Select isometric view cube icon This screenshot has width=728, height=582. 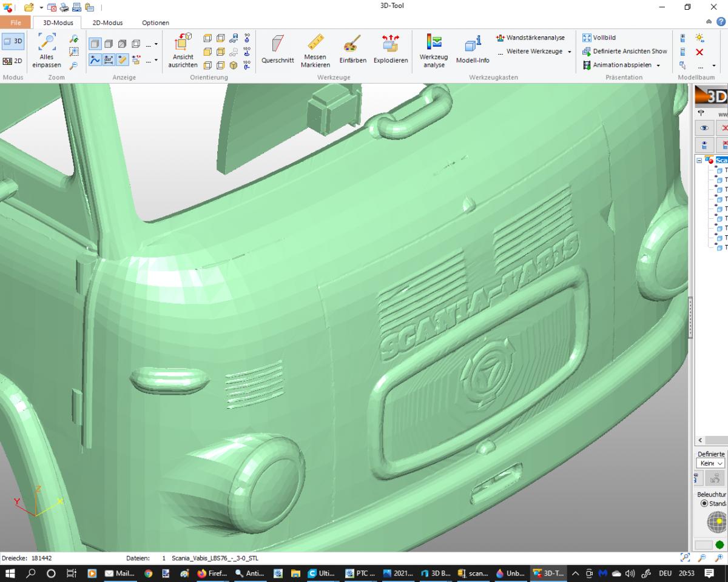pos(234,65)
